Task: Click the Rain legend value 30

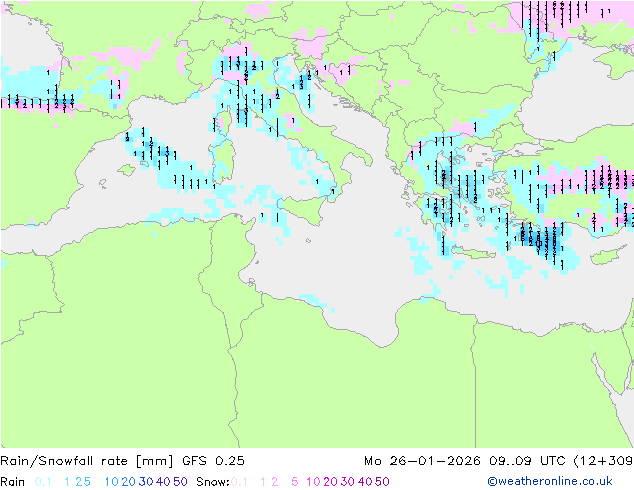Action: coord(146,482)
